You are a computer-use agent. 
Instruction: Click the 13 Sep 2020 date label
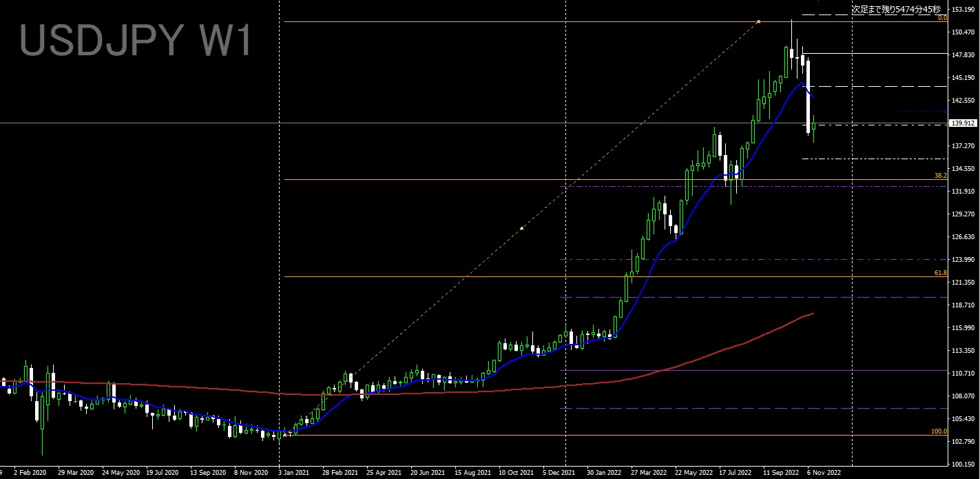click(208, 473)
